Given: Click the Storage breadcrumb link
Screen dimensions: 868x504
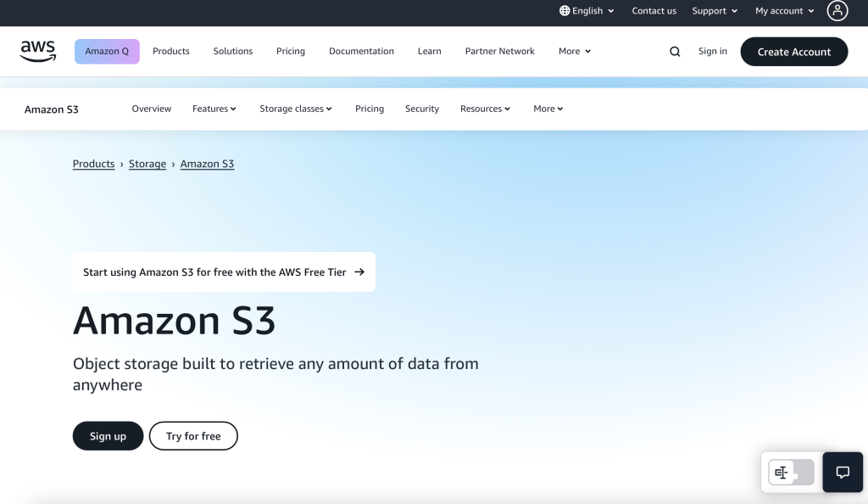Looking at the screenshot, I should [x=147, y=164].
